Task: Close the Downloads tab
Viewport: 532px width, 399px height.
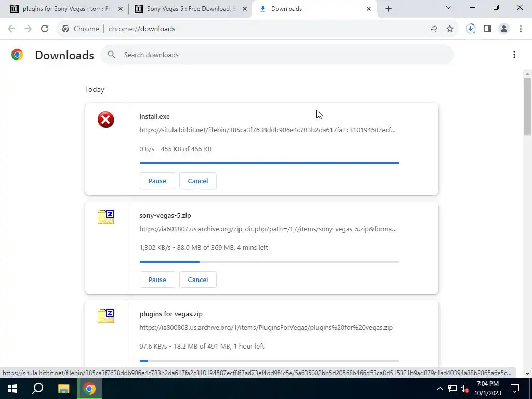Action: [369, 9]
